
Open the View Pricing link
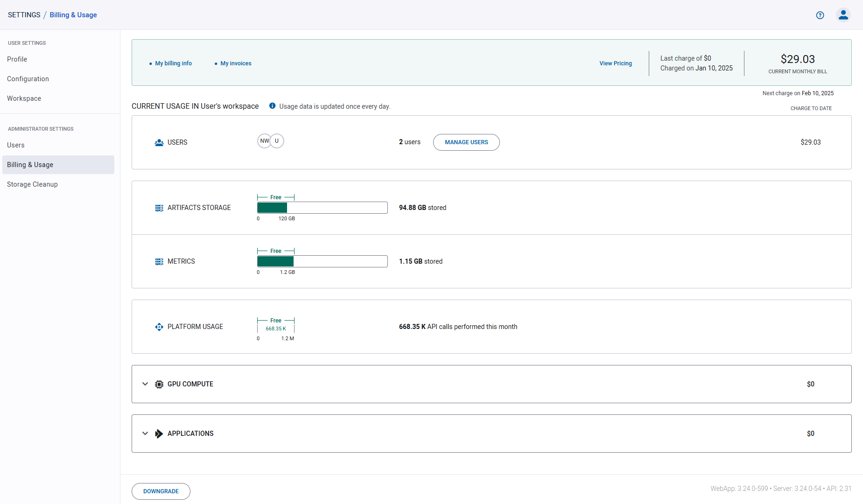coord(615,63)
